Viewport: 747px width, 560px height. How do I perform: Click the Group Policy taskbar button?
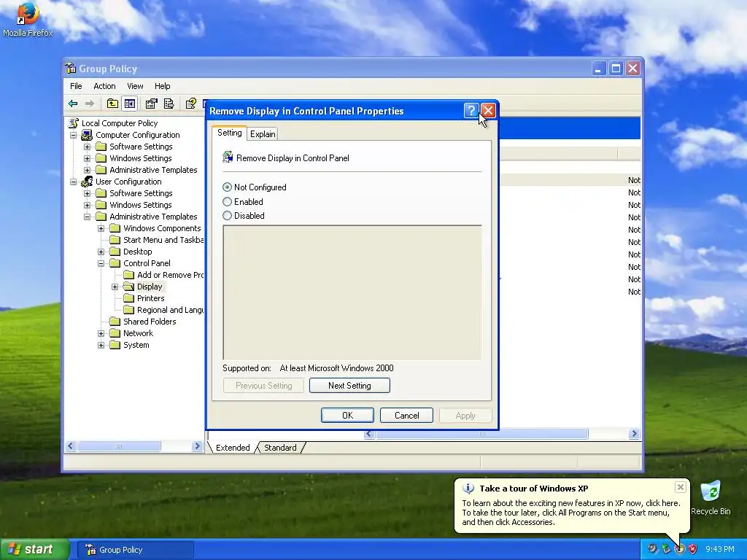click(x=135, y=550)
